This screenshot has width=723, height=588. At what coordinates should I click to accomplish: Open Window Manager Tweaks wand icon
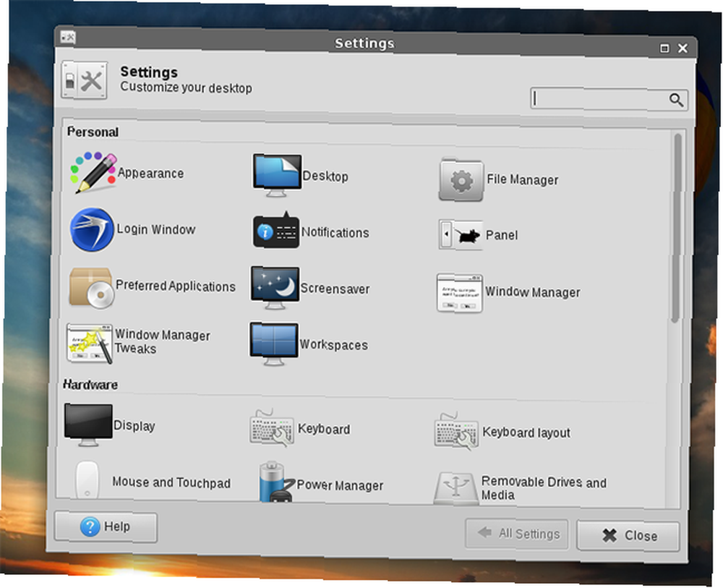[x=90, y=343]
